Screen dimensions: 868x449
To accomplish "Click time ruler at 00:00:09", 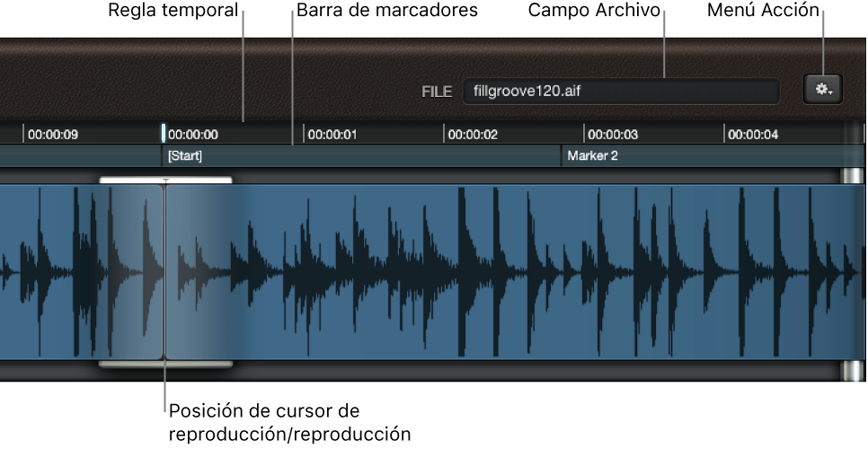I will (53, 135).
